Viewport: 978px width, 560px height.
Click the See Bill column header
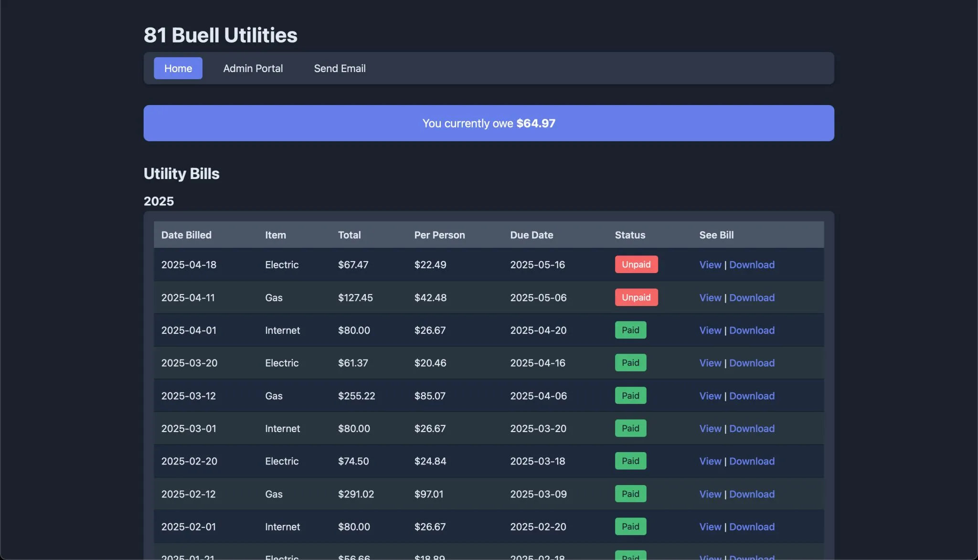click(716, 235)
